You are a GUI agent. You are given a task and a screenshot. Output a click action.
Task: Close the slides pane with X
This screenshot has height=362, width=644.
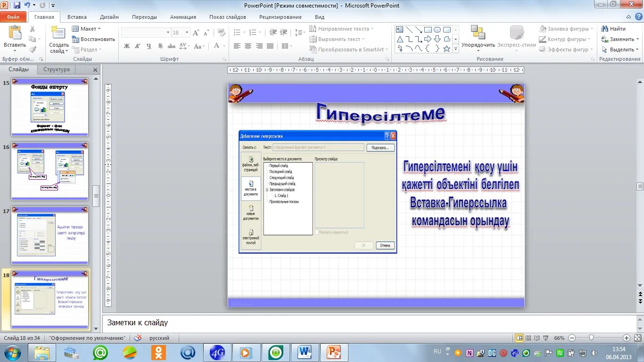[x=95, y=69]
